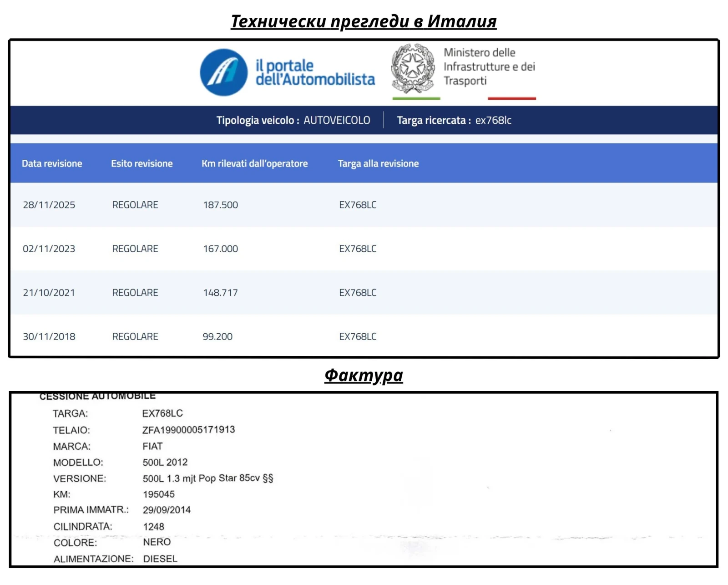Click the Targa alla revisione column header
Screen dimensions: 728x585
tap(378, 163)
